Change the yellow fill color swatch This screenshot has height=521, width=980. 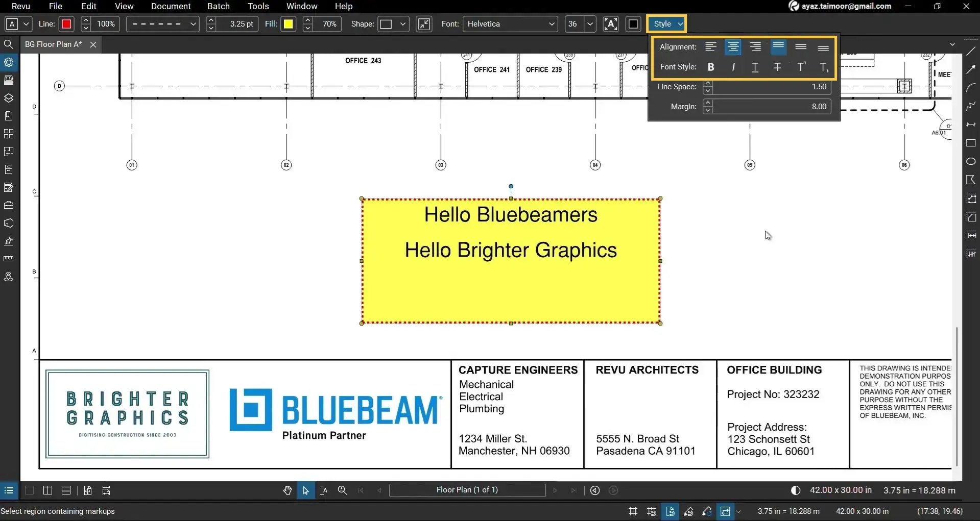click(289, 23)
